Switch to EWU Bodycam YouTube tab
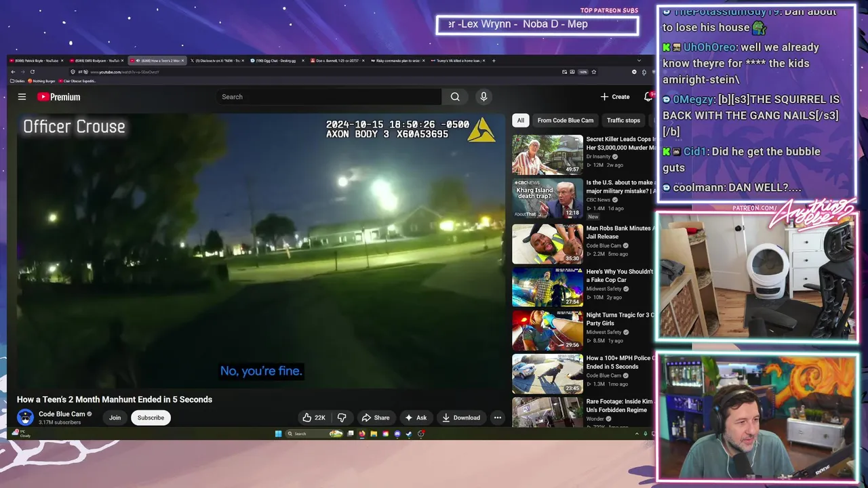 point(96,60)
